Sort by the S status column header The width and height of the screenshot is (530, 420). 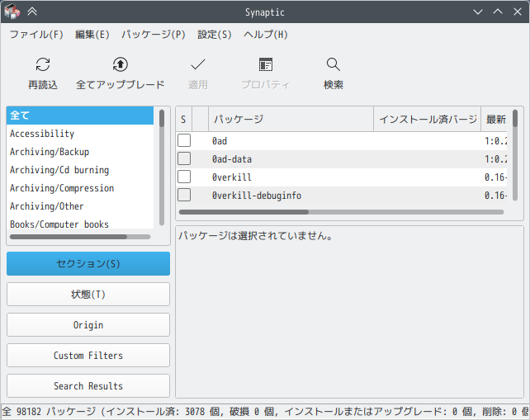point(184,119)
